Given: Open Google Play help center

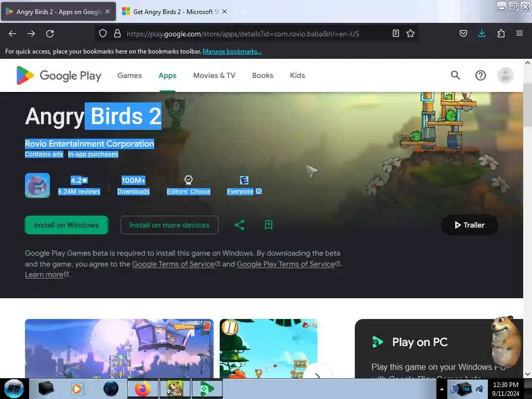Looking at the screenshot, I should pyautogui.click(x=481, y=75).
